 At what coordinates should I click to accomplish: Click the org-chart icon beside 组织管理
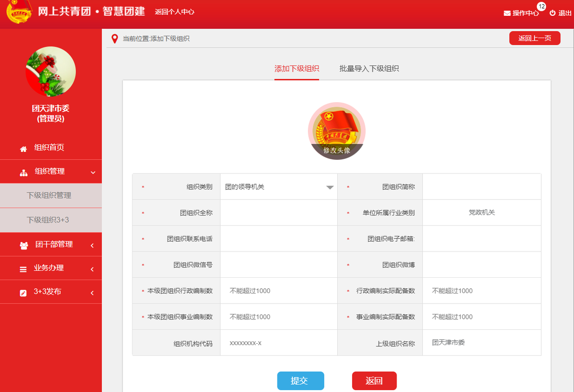pyautogui.click(x=23, y=173)
